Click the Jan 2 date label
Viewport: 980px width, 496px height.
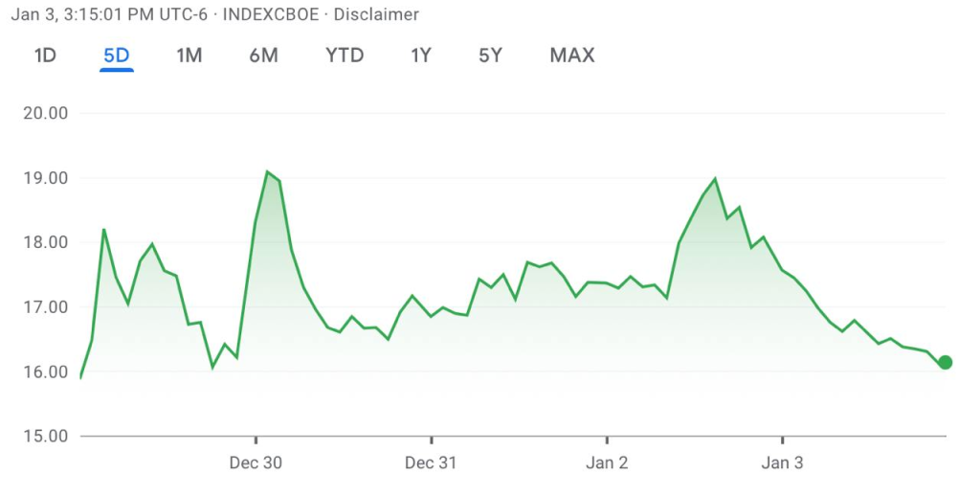[x=607, y=463]
